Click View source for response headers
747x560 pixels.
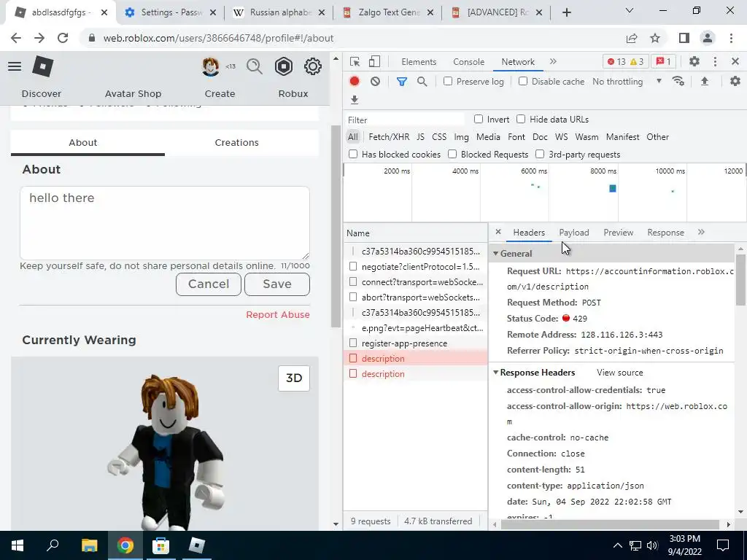coord(620,373)
